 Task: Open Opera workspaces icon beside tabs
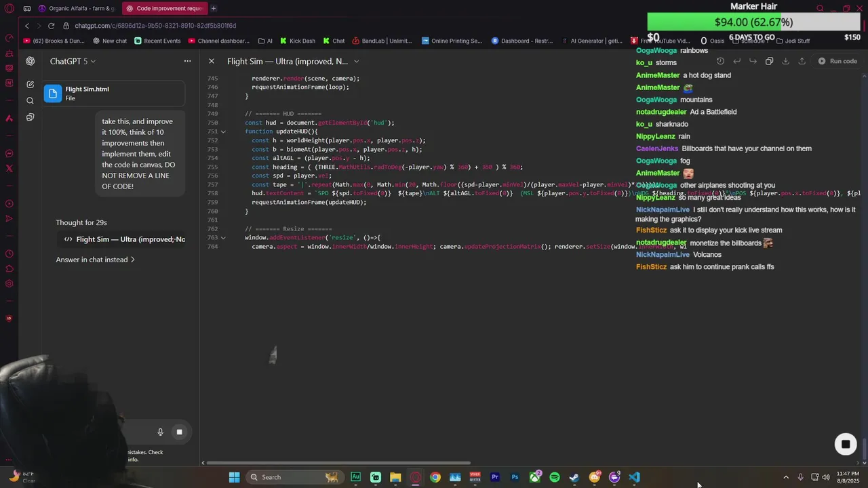click(x=26, y=8)
